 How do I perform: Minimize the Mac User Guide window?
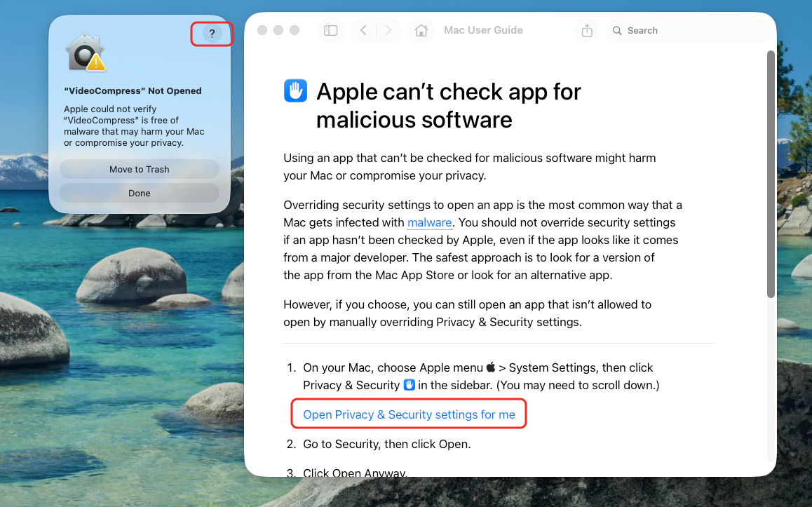click(278, 31)
